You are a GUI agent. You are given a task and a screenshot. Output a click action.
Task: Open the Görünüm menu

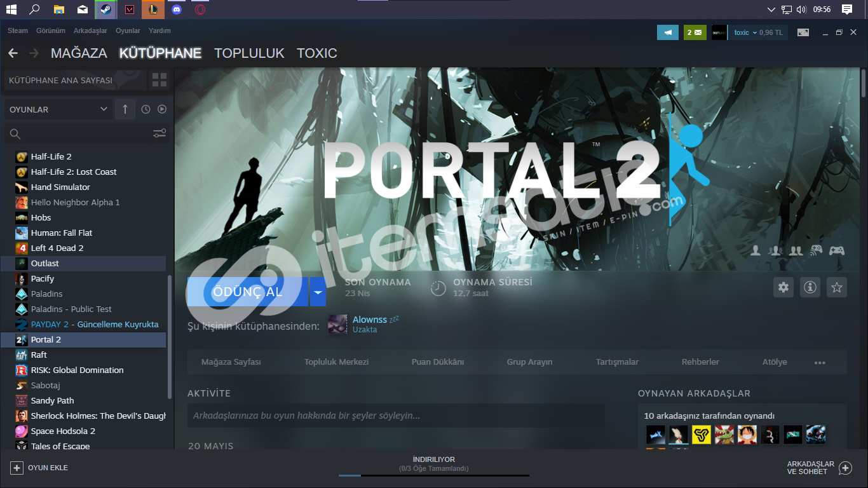pyautogui.click(x=51, y=30)
